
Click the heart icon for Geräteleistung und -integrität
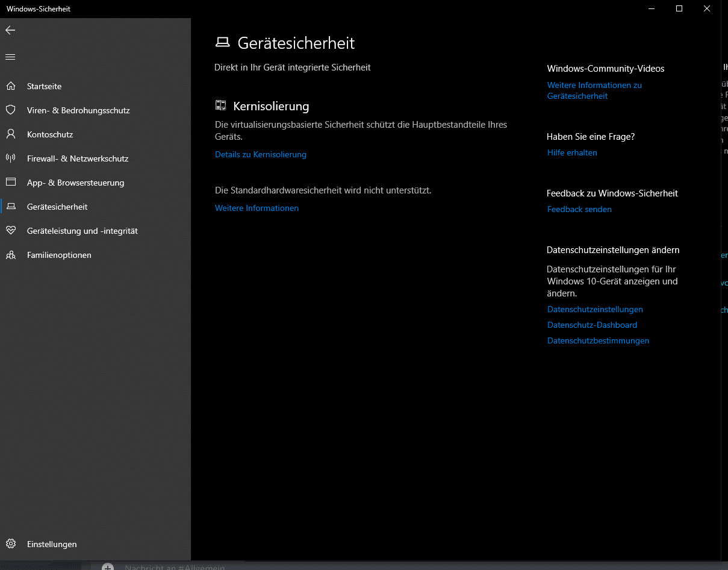tap(10, 231)
